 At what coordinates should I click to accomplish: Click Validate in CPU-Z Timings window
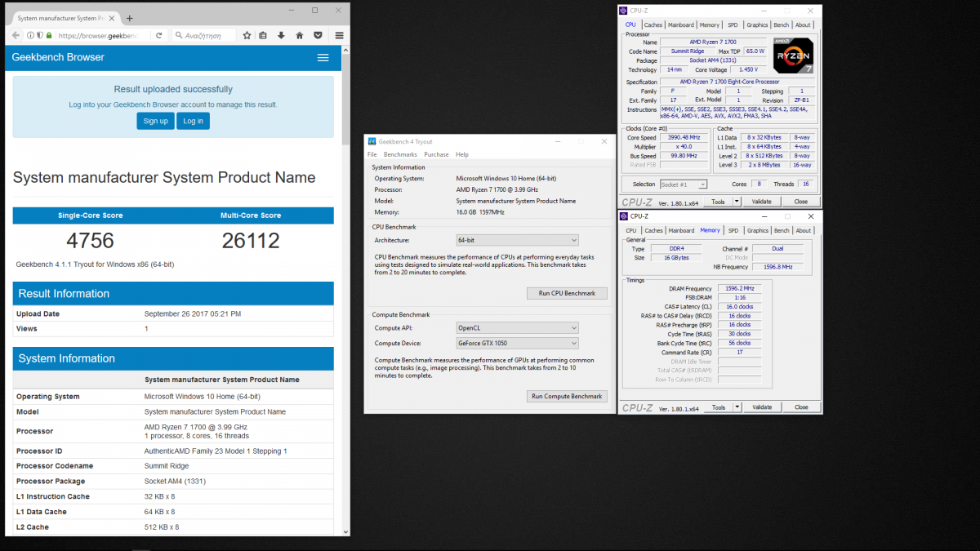(x=762, y=407)
